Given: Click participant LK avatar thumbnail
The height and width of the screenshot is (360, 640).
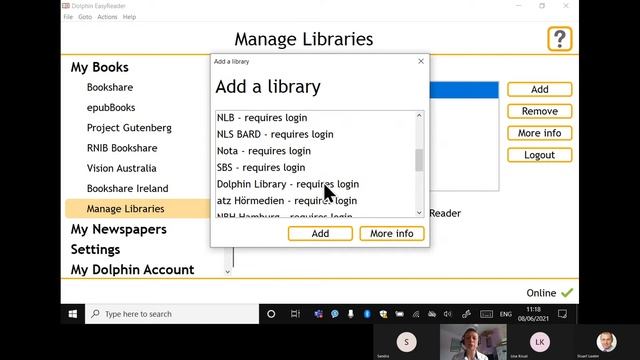Looking at the screenshot, I should (540, 342).
